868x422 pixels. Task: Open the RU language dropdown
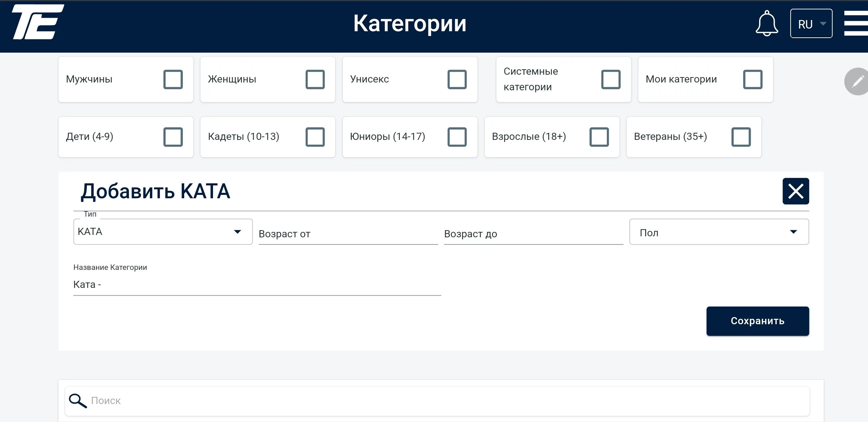[811, 23]
